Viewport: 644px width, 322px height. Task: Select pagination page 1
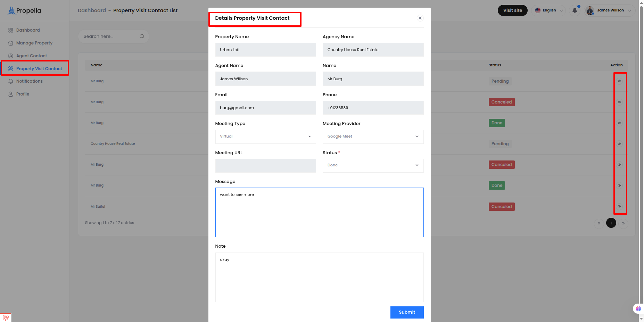point(611,223)
